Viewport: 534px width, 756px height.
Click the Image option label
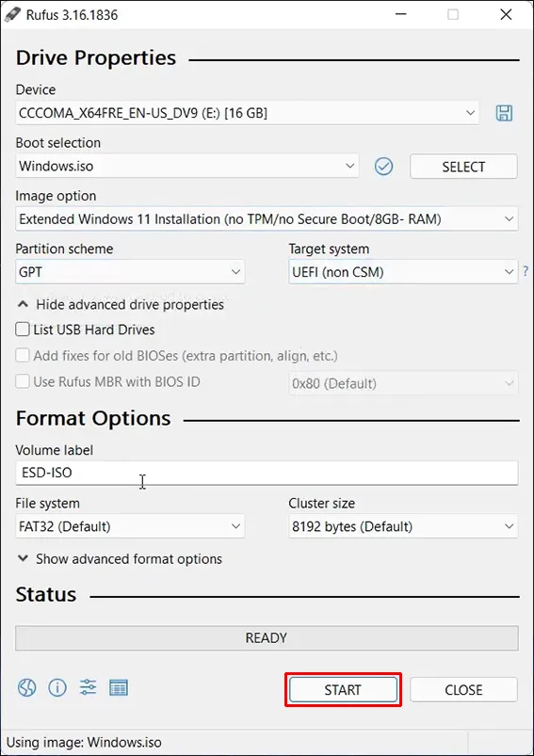(x=56, y=196)
